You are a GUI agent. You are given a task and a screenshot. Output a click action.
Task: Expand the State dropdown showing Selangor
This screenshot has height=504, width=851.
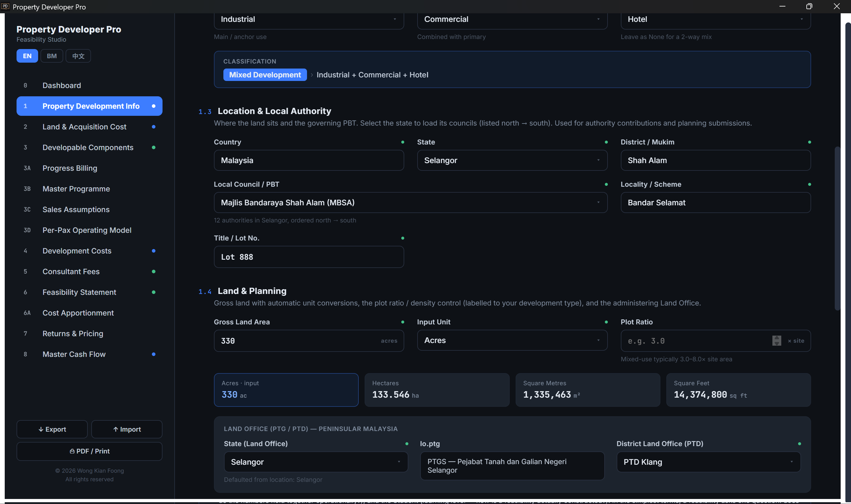[512, 160]
